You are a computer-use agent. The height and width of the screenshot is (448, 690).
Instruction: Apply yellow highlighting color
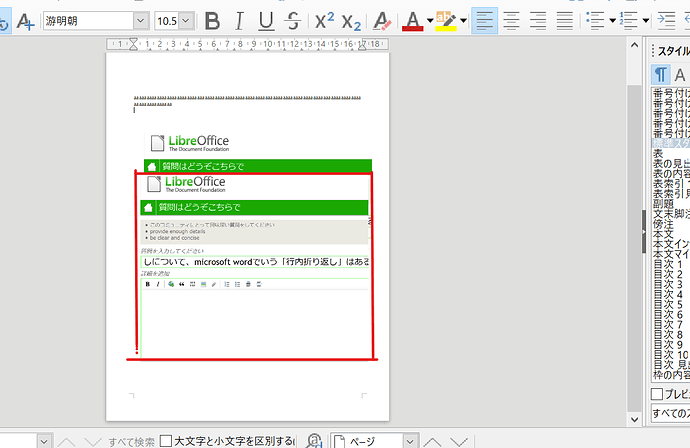click(x=446, y=21)
